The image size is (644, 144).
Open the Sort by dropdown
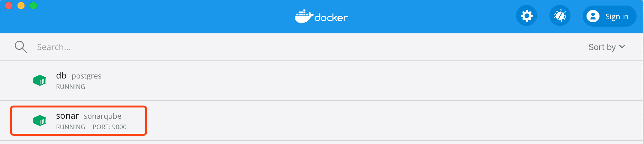point(602,47)
